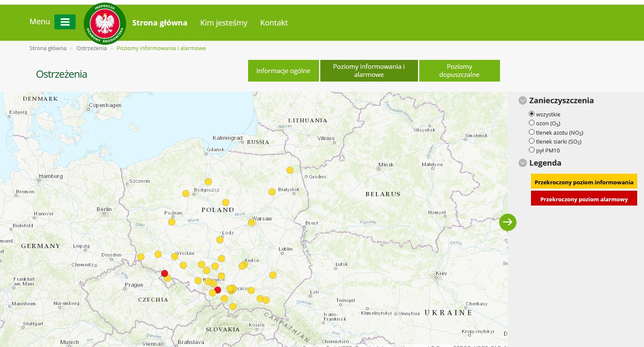Click the Legenda heading text
Viewport: 644px width, 347px height.
point(545,163)
